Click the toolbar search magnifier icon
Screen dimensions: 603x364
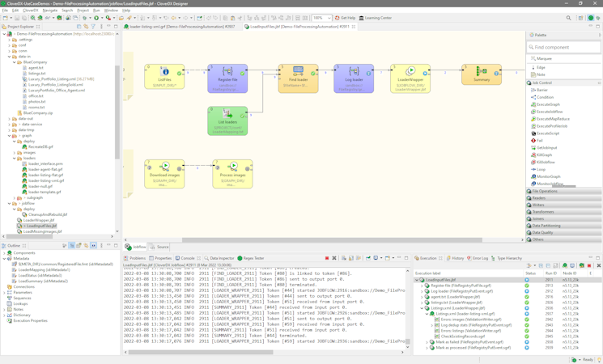point(568,18)
